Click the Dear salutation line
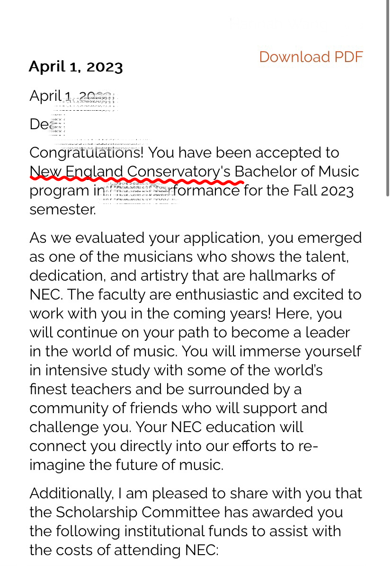392x566 pixels. pyautogui.click(x=47, y=124)
